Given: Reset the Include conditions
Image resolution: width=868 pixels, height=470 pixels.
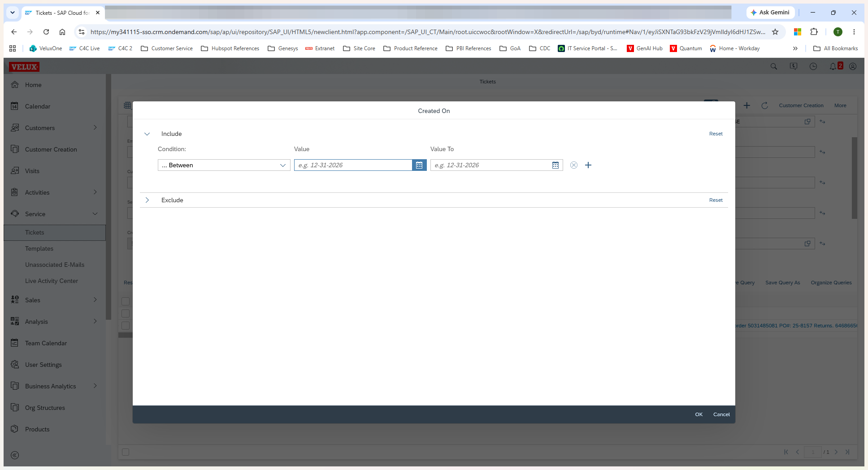Looking at the screenshot, I should [x=716, y=134].
